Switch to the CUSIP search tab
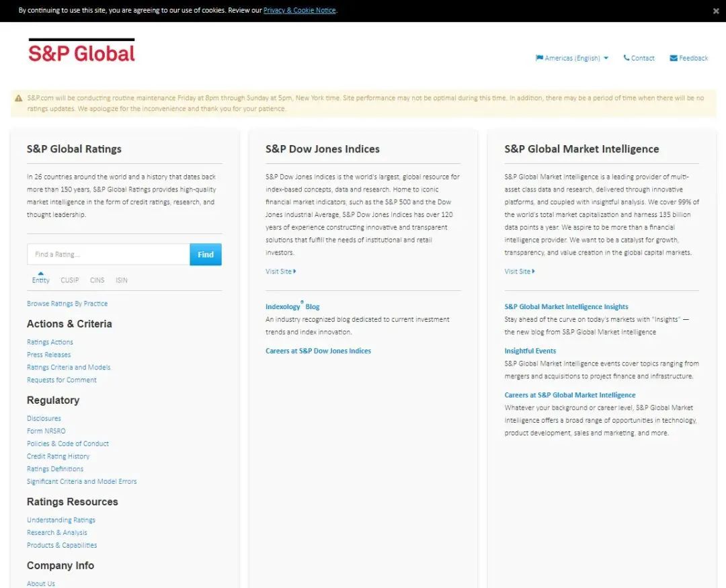Viewport: 726px width, 588px height. pos(69,280)
